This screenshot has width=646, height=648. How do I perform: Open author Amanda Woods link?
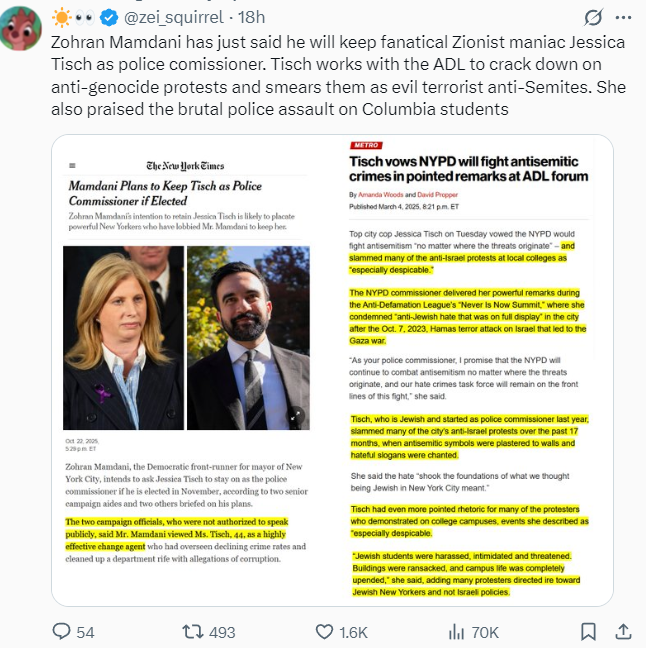[x=381, y=195]
